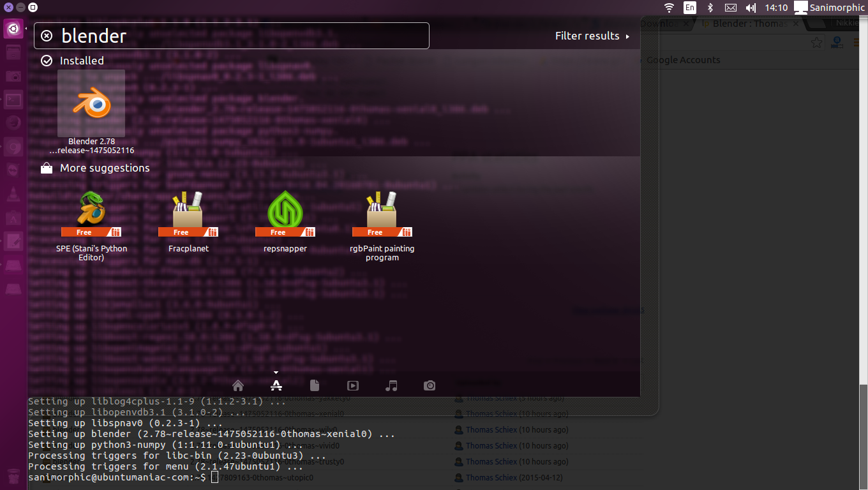Image resolution: width=868 pixels, height=490 pixels.
Task: Open the sound volume indicator
Action: click(751, 8)
